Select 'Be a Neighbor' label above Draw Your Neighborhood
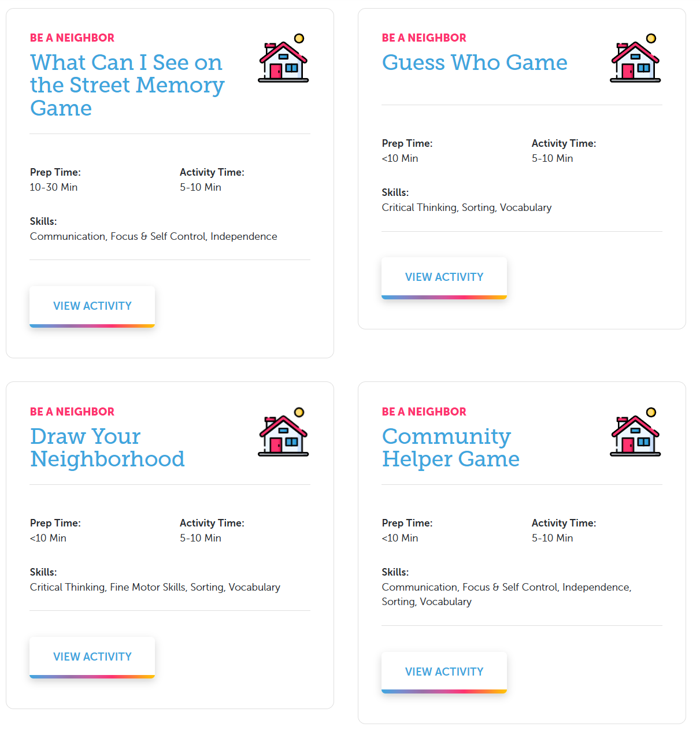Screen dimensions: 700x738 (72, 411)
